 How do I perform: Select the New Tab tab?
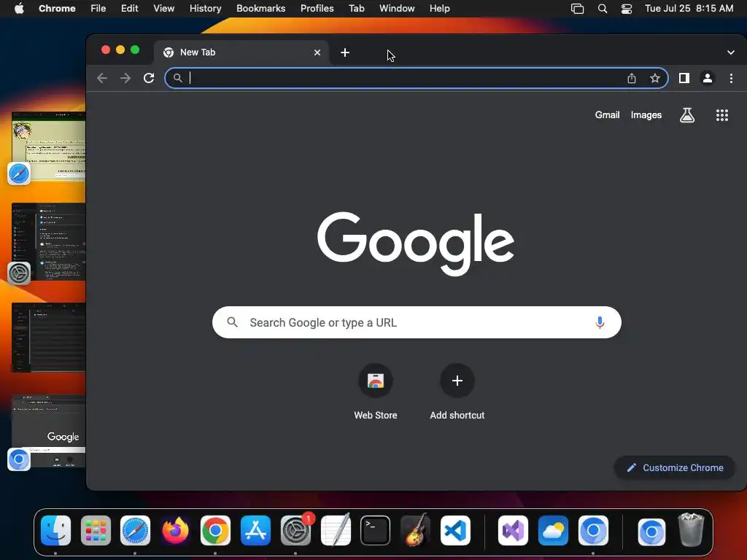coord(241,52)
